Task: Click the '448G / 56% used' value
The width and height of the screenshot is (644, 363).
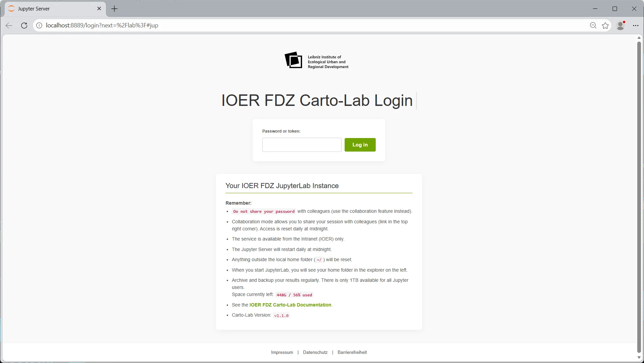Action: [294, 295]
